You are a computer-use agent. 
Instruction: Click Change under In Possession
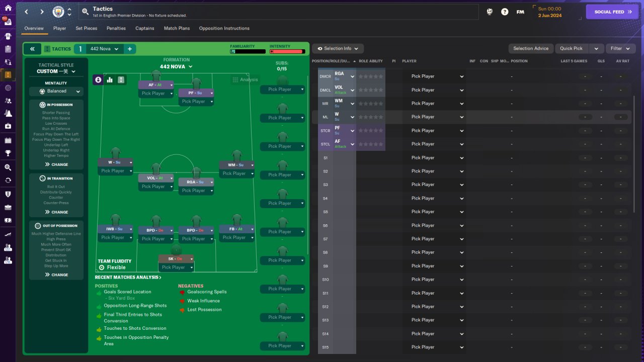tap(56, 164)
